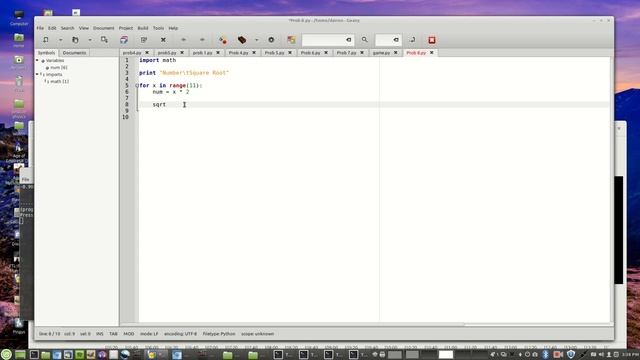This screenshot has height=360, width=640.
Task: Collapse the for-loop fold marker on line 5
Action: (137, 85)
